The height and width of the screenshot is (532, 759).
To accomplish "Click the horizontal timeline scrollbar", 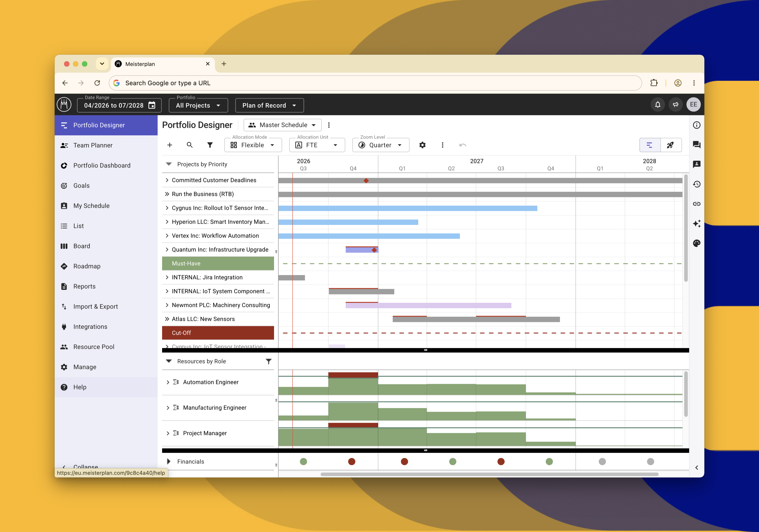I will point(489,474).
